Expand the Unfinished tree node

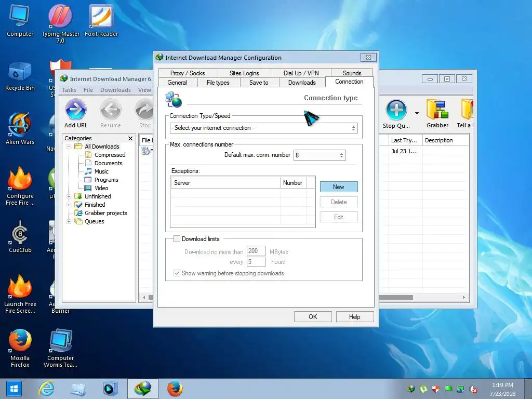tap(69, 196)
